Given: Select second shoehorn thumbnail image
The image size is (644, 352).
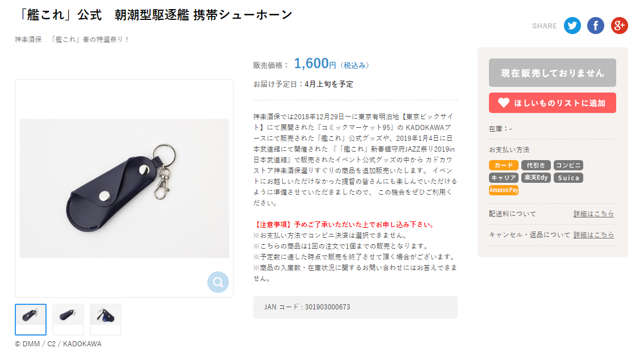Looking at the screenshot, I should click(x=68, y=320).
